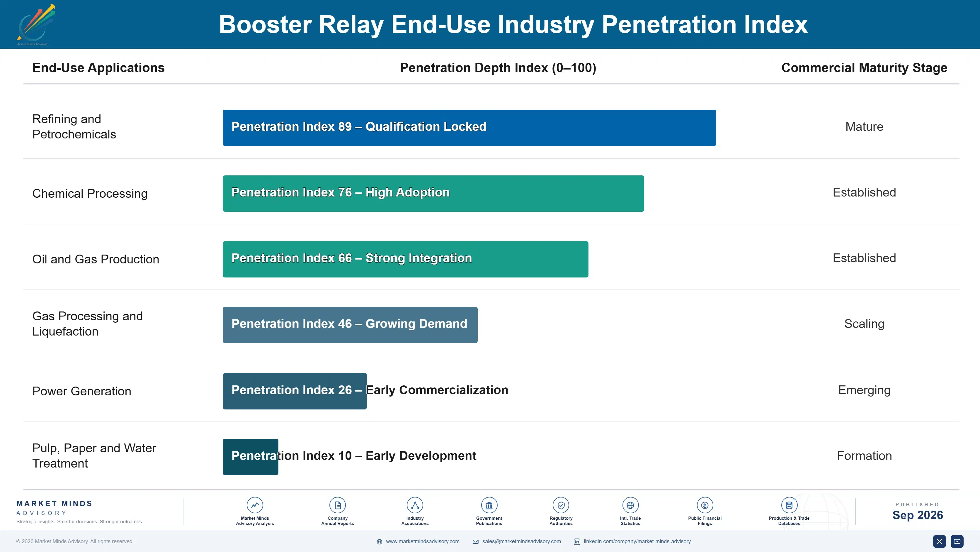Click the LinkedIn icon in footer
This screenshot has width=980, height=552.
(577, 542)
